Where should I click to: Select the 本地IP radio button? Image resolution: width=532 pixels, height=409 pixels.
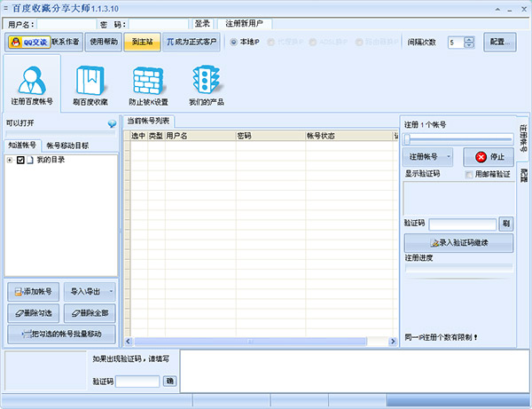pyautogui.click(x=234, y=42)
